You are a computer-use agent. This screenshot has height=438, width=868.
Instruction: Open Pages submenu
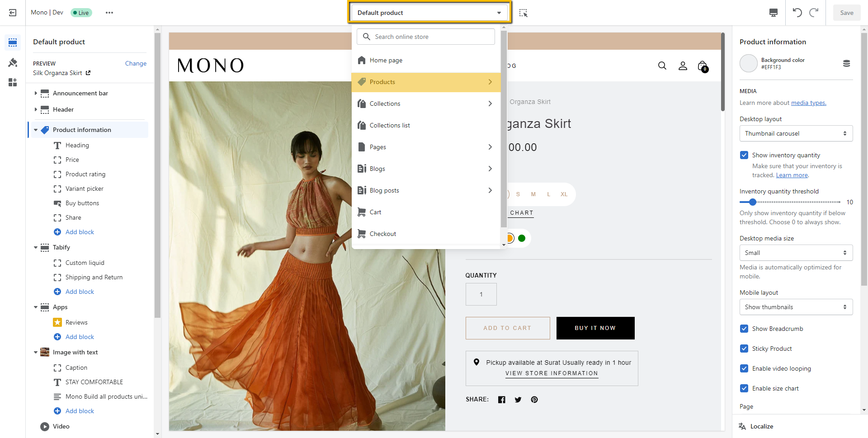[426, 147]
